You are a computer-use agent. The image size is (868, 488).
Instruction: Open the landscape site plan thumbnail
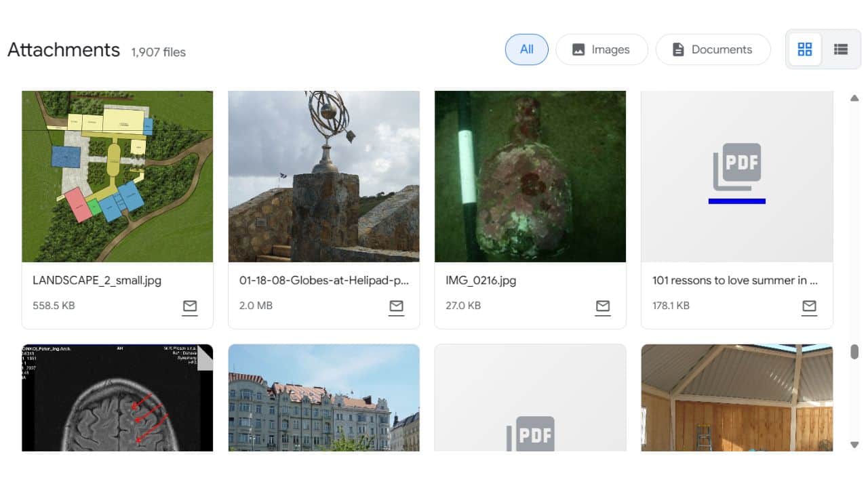(x=117, y=176)
